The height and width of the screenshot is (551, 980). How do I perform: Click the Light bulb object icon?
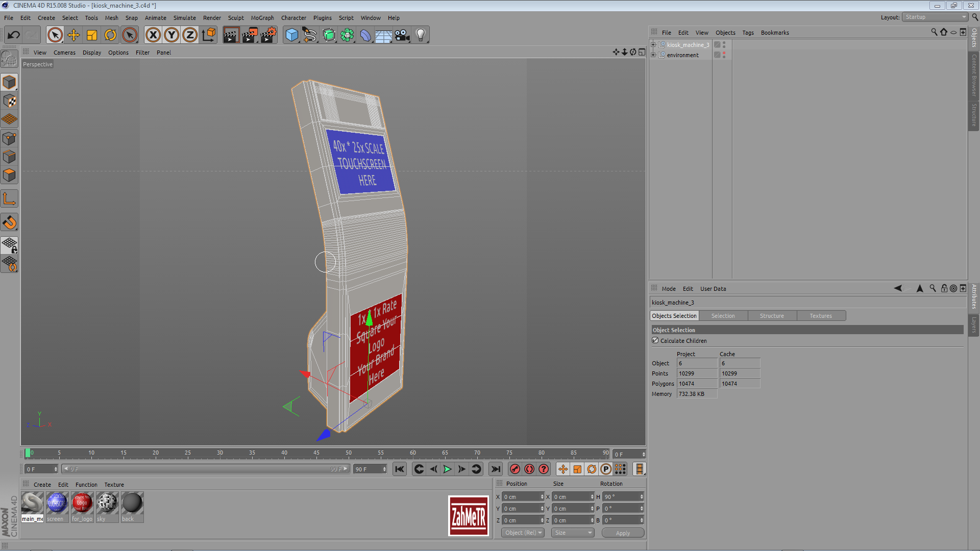pos(421,35)
